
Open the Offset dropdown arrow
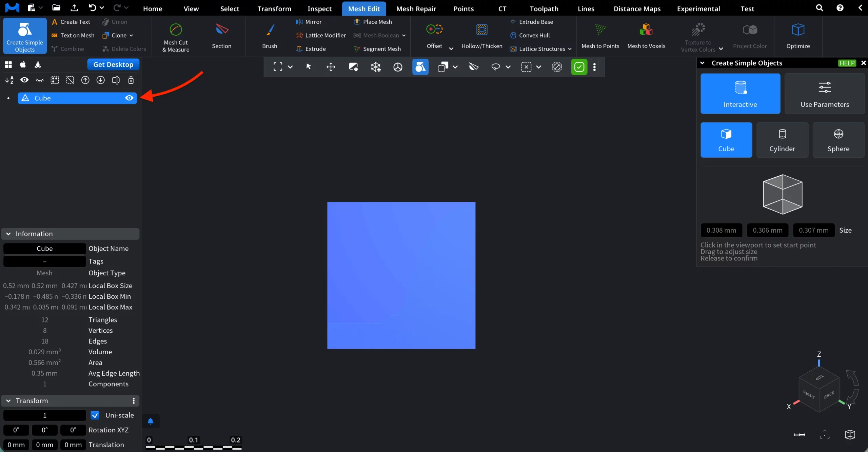pos(451,48)
